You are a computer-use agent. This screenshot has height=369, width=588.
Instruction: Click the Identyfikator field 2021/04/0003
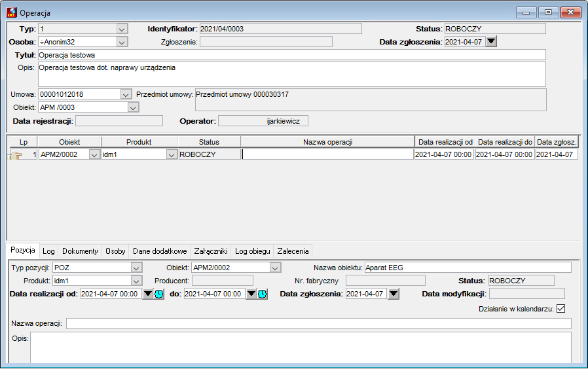click(280, 29)
